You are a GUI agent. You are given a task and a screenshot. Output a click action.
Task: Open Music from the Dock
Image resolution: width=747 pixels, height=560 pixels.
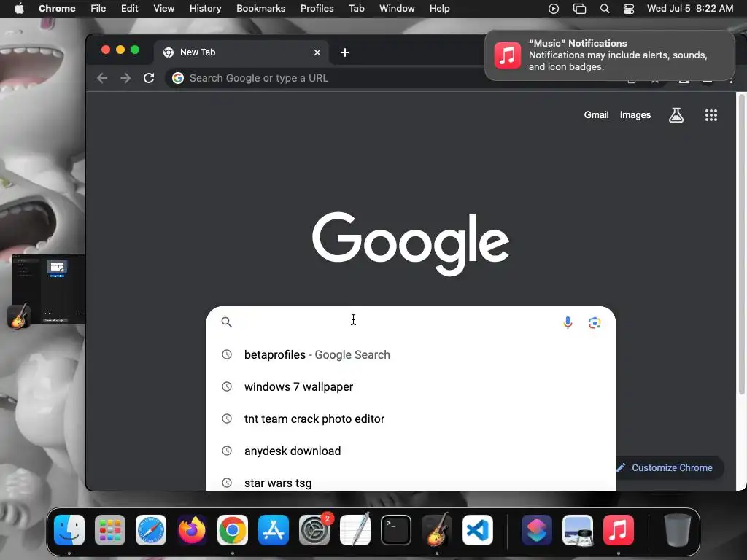(619, 530)
